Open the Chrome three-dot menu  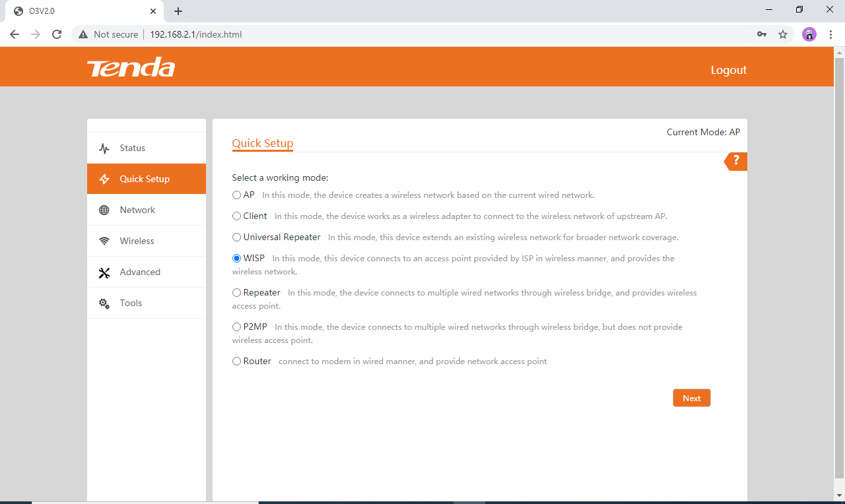pyautogui.click(x=830, y=34)
